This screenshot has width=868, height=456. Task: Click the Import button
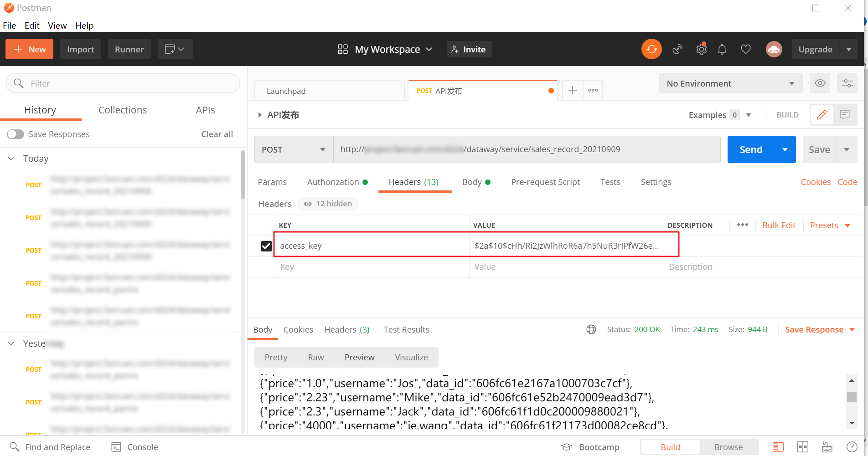point(81,49)
